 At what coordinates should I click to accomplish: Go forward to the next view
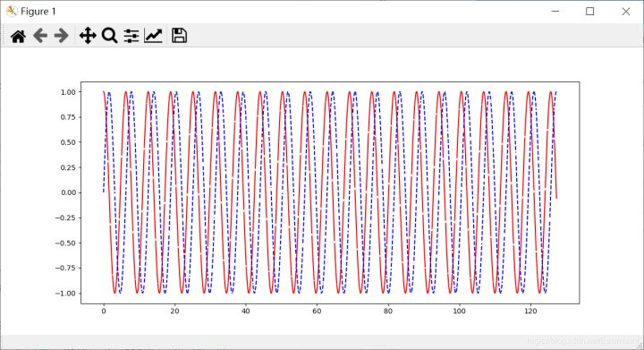coord(61,36)
